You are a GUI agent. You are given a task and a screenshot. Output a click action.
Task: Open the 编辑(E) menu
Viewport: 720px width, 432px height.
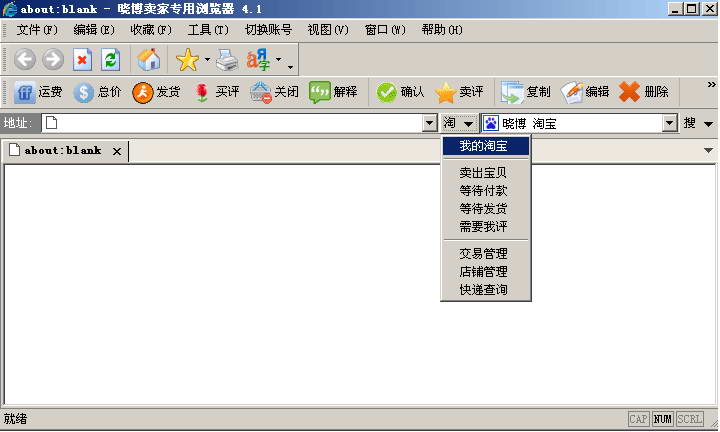click(x=94, y=30)
